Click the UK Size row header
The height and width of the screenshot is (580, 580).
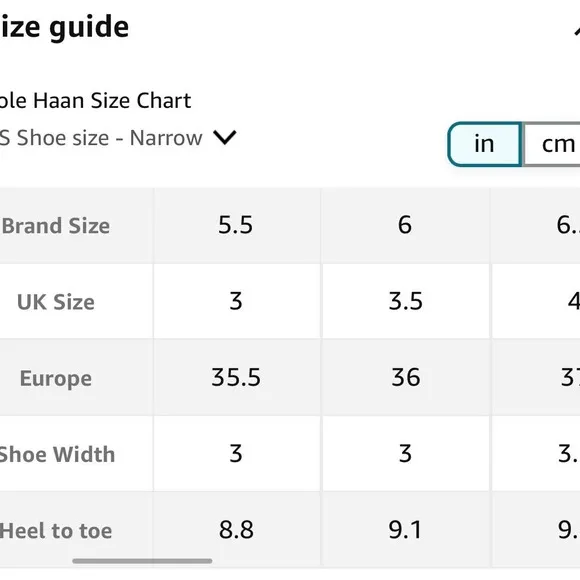pos(56,302)
